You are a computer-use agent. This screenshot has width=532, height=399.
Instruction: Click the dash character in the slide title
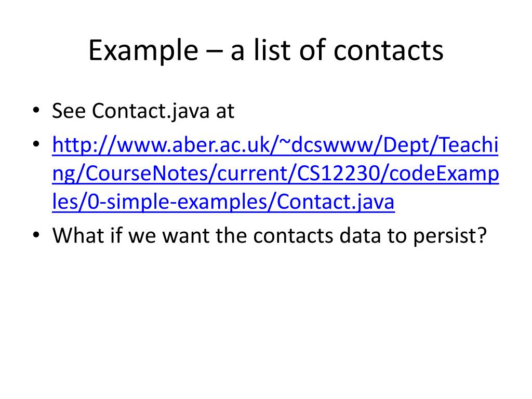214,52
